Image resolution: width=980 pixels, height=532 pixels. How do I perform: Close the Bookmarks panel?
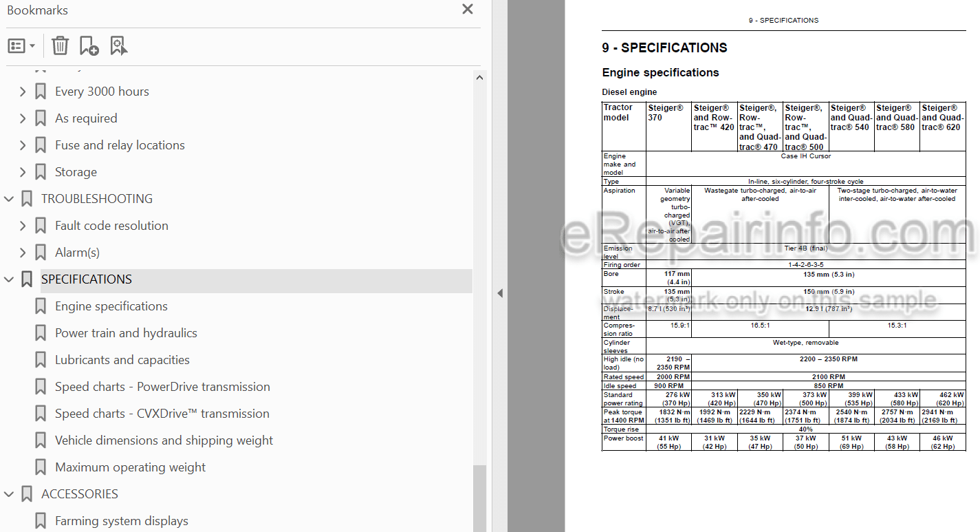(x=468, y=10)
